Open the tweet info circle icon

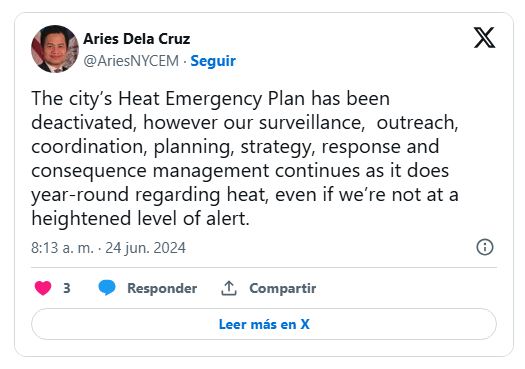click(484, 247)
